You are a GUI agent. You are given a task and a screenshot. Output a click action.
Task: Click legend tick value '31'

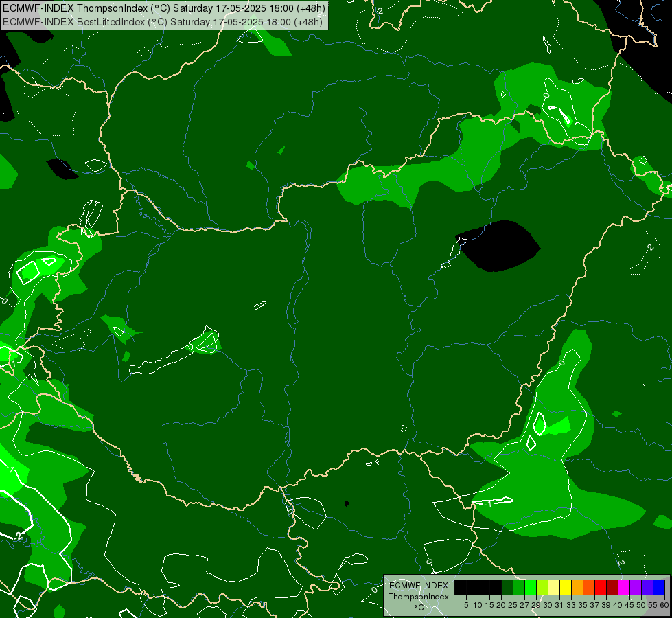(x=559, y=605)
